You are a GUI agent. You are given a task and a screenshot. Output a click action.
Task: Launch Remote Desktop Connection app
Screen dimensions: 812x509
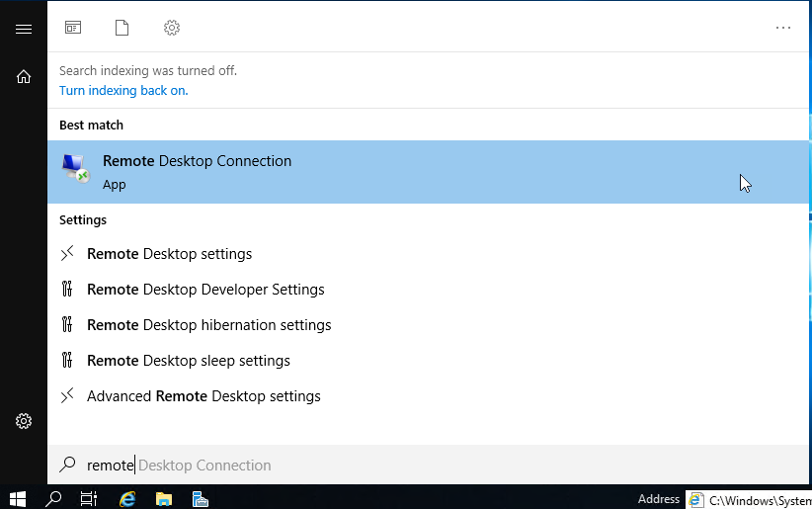point(197,171)
